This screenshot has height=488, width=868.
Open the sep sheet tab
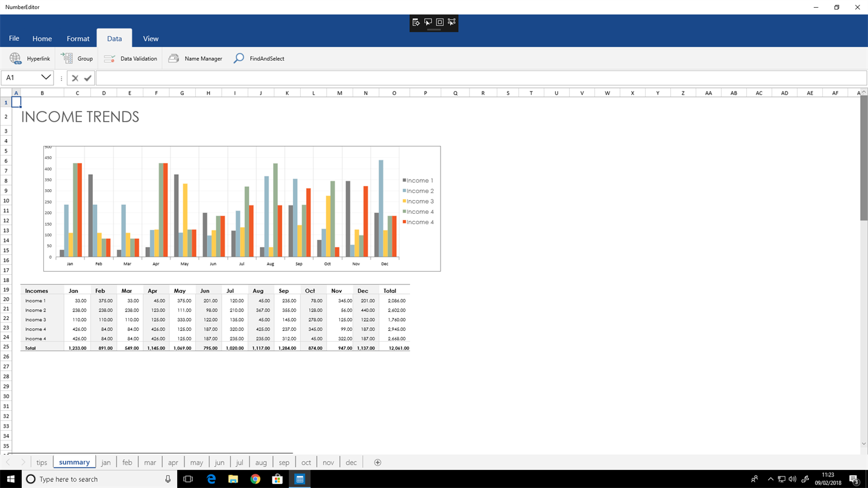[x=284, y=463]
